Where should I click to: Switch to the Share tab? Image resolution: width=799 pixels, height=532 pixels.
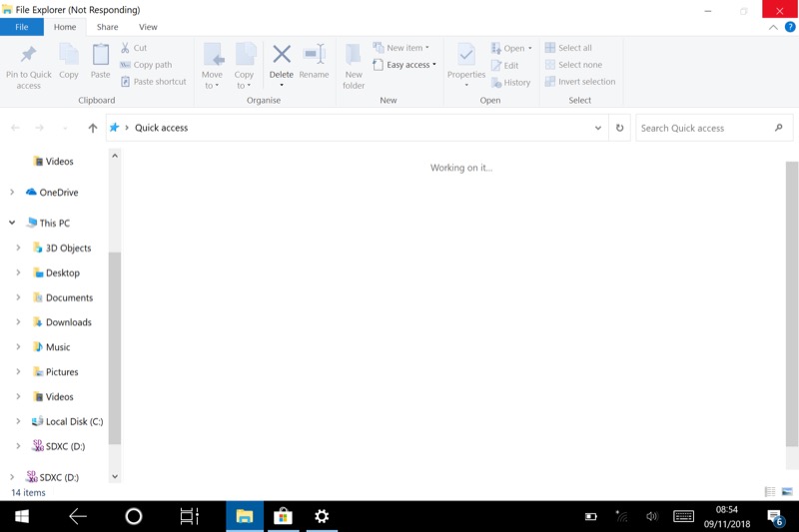108,27
